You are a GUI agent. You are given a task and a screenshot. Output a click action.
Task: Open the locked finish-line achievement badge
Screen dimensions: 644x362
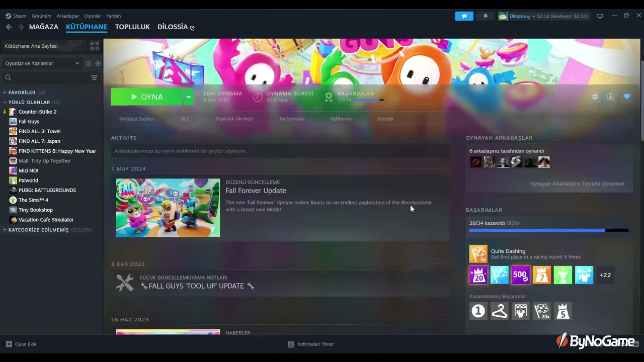pyautogui.click(x=521, y=311)
